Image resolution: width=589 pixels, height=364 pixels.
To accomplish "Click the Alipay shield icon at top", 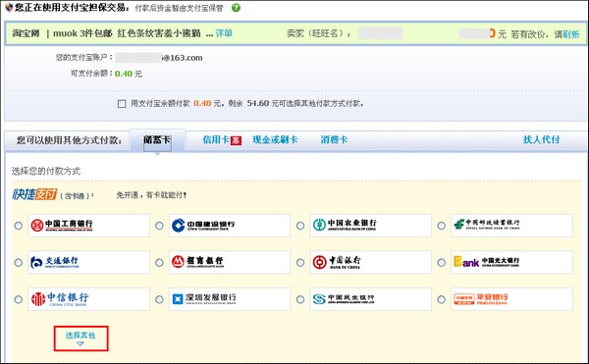I will [9, 7].
